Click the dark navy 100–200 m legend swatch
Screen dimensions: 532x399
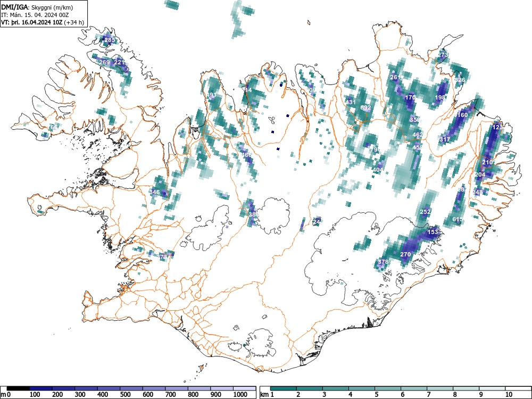click(x=41, y=388)
